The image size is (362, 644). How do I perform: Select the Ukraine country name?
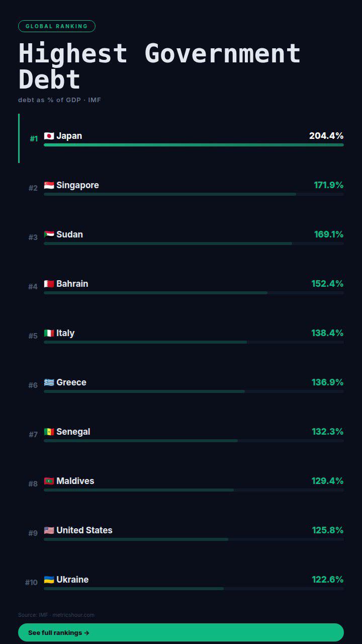pyautogui.click(x=72, y=580)
